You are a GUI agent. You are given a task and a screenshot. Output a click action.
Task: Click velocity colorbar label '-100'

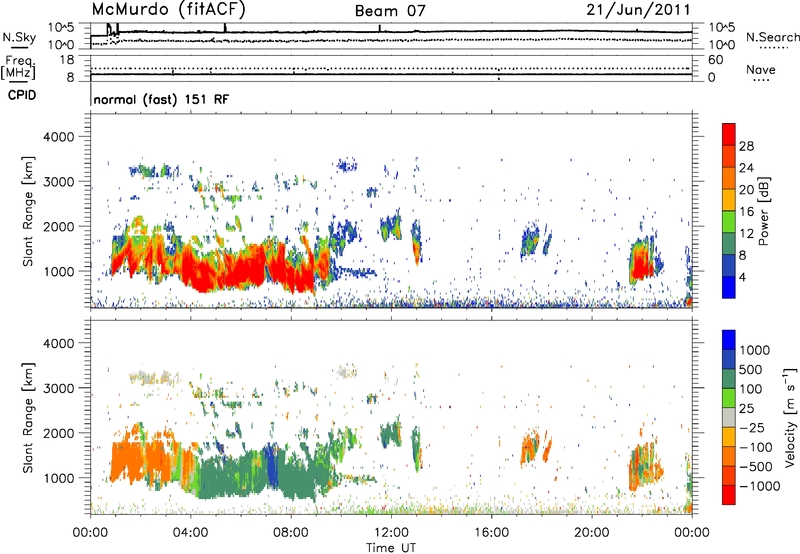coord(756,447)
